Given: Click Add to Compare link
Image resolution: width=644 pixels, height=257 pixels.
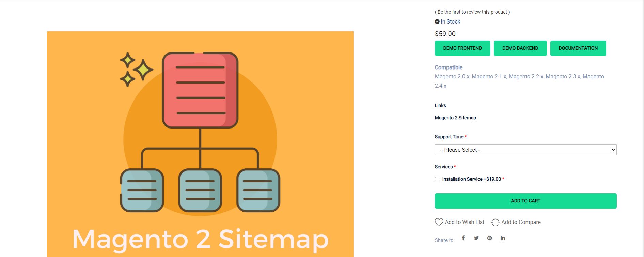Looking at the screenshot, I should 521,222.
